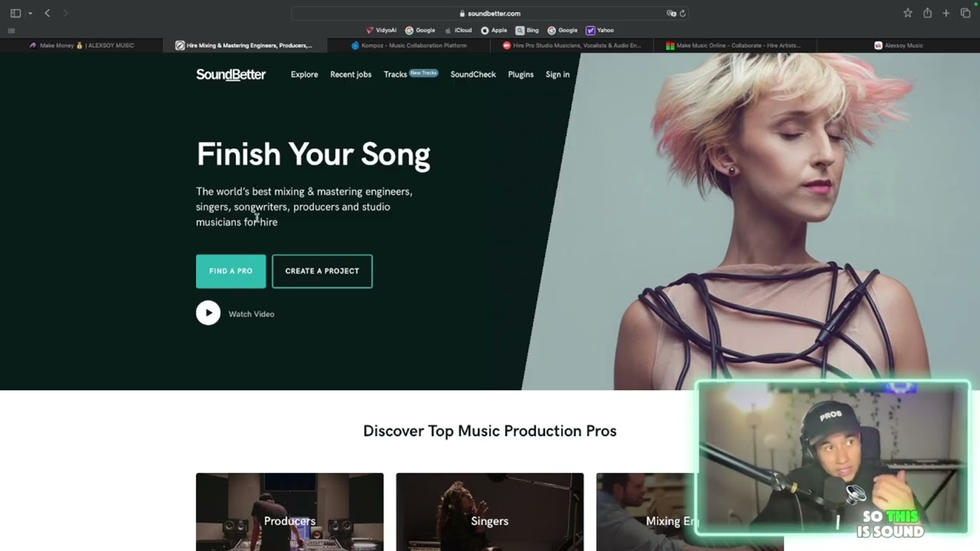Image resolution: width=980 pixels, height=551 pixels.
Task: Click Sign in
Action: coord(557,74)
